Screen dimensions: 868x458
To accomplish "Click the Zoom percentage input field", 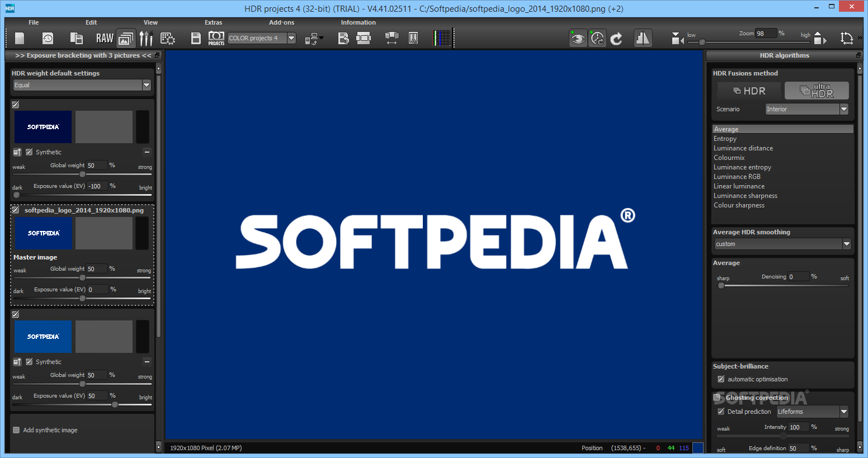I will click(x=766, y=34).
